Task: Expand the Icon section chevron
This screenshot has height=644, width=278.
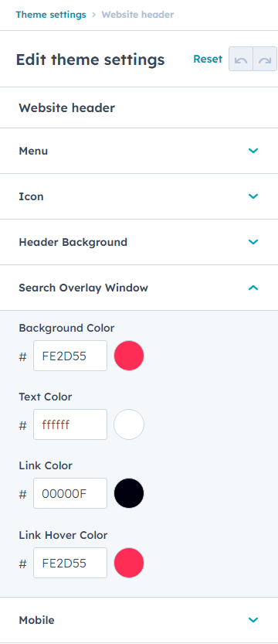Action: (253, 196)
